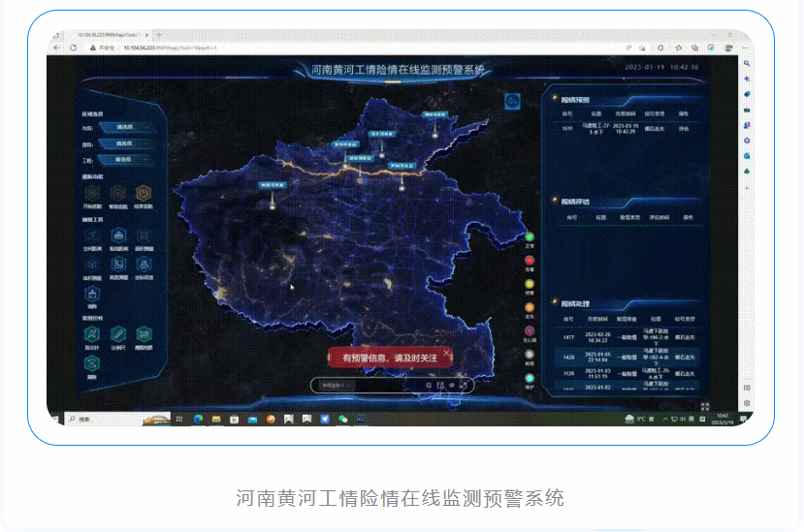The width and height of the screenshot is (804, 532).
Task: Select the 险情处理 panel header
Action: [575, 304]
